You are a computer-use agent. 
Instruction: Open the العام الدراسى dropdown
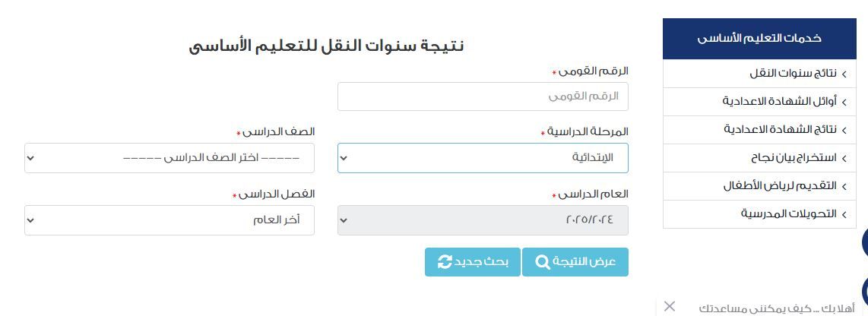[483, 220]
